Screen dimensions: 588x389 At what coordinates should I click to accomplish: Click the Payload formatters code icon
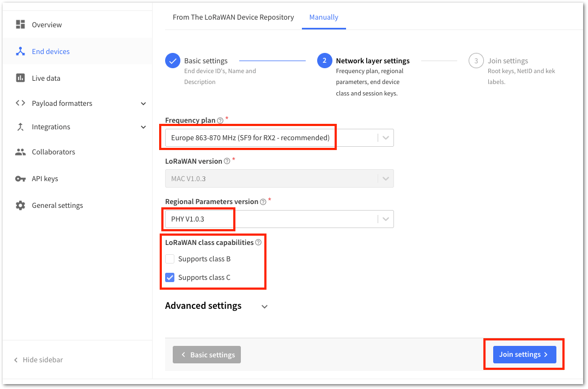(x=20, y=103)
